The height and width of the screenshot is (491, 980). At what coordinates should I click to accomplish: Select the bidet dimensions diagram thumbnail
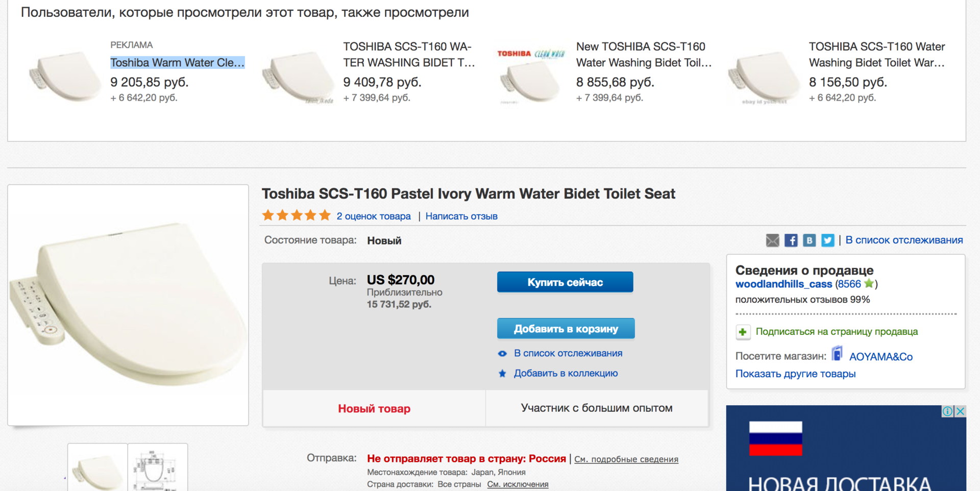[x=158, y=468]
